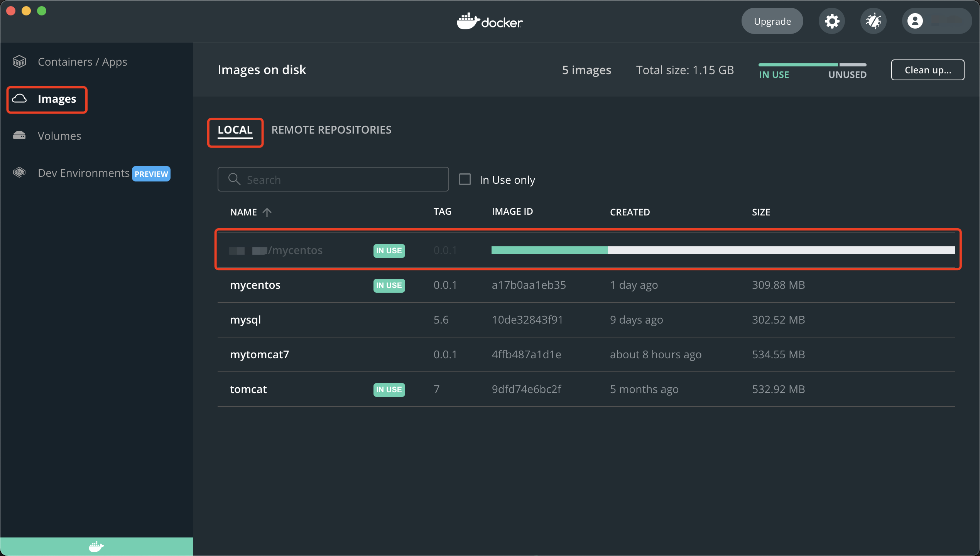Open the Volumes section
This screenshot has width=980, height=556.
click(59, 136)
